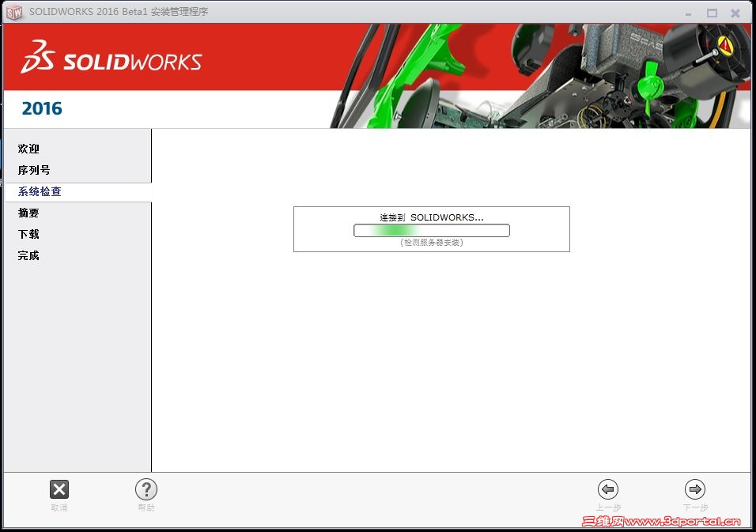Click the connection progress bar

[x=432, y=231]
